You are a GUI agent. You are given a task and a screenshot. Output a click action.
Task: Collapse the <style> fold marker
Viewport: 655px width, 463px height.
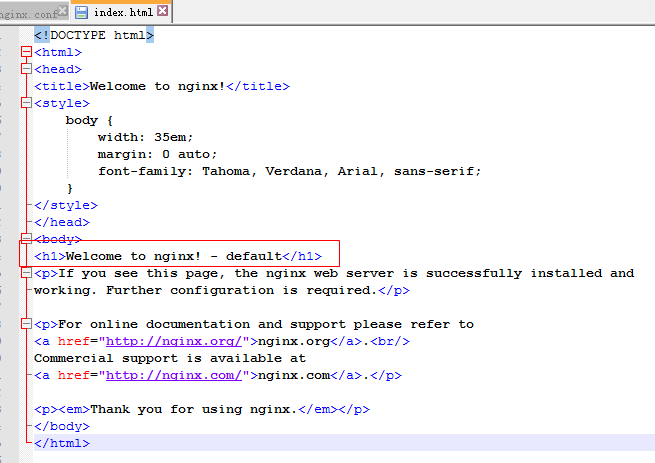26,103
